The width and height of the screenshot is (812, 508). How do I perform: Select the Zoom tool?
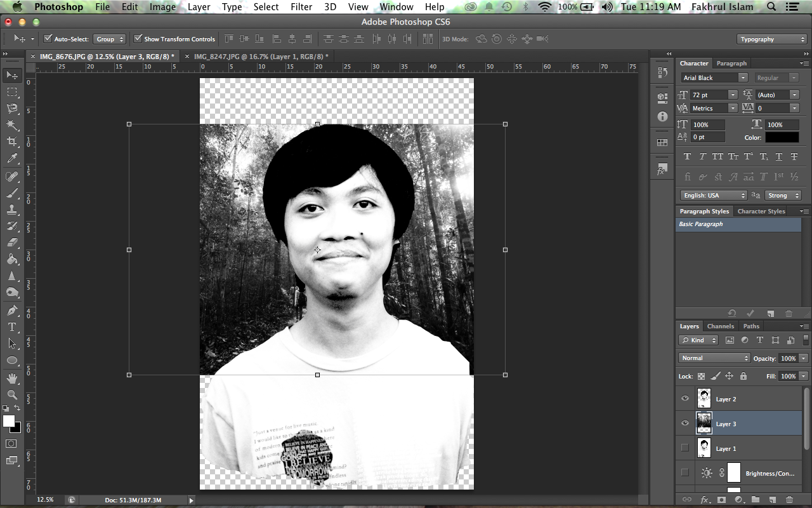click(x=12, y=395)
